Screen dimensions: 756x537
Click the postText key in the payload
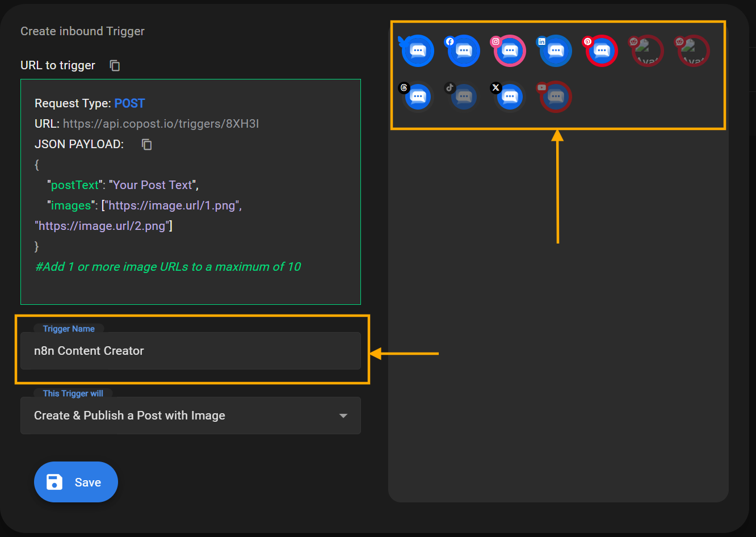(75, 185)
